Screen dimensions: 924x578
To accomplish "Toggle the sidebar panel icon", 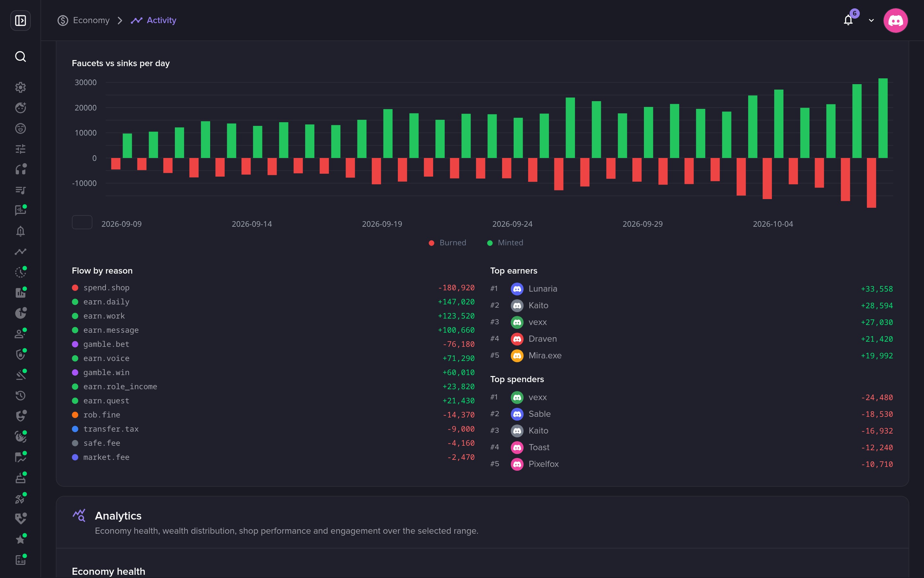I will click(x=20, y=20).
